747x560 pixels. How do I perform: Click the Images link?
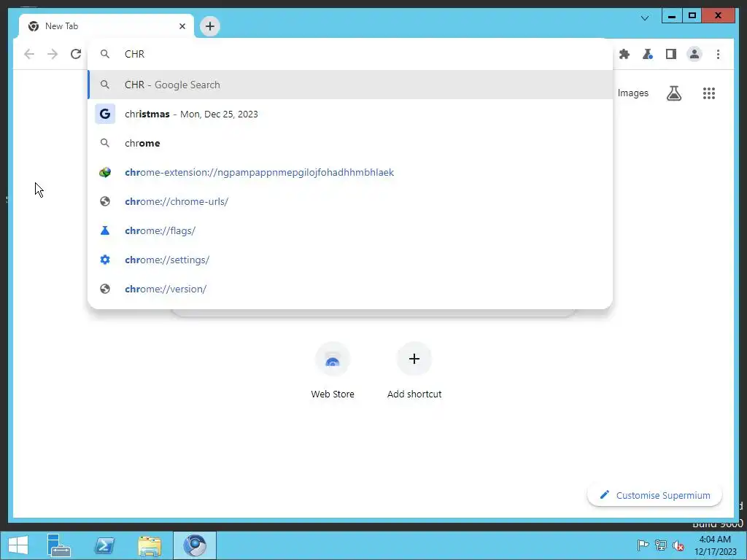coord(632,93)
